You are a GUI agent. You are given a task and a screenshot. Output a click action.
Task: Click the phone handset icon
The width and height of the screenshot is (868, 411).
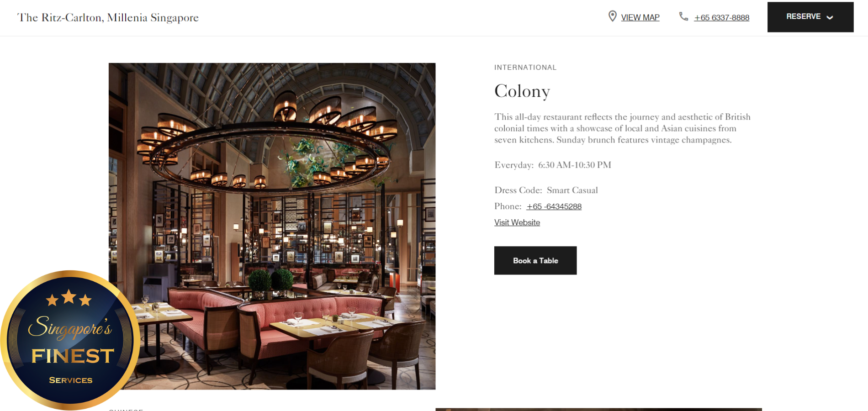683,16
